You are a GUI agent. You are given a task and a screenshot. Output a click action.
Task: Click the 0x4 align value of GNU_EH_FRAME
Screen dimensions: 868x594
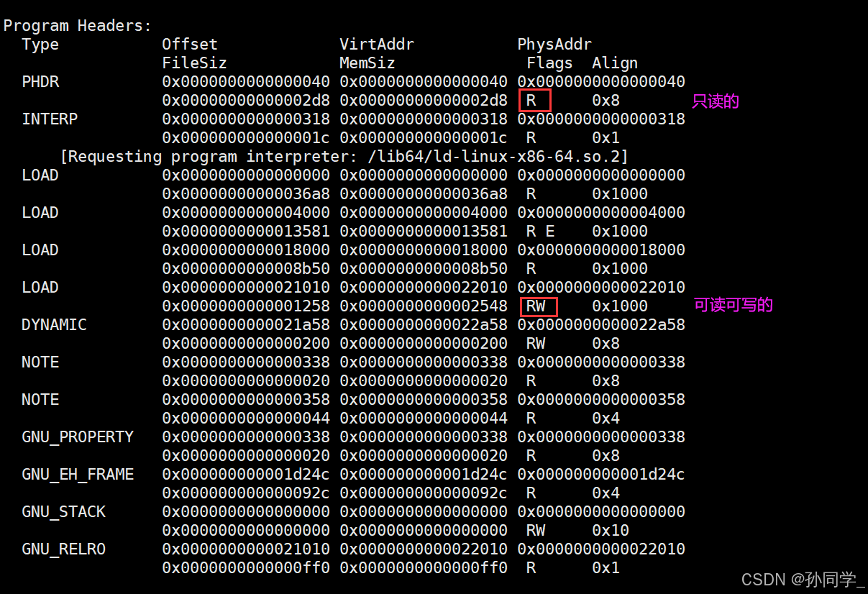(x=606, y=493)
